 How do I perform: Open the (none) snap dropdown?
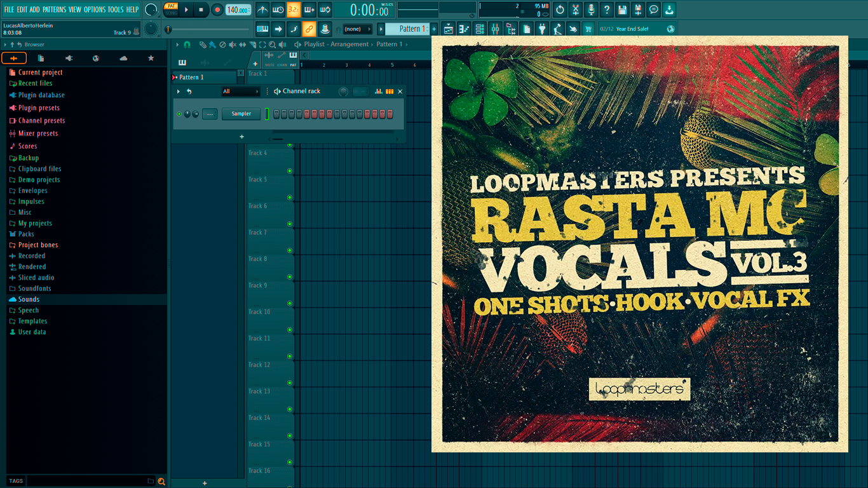click(x=357, y=29)
